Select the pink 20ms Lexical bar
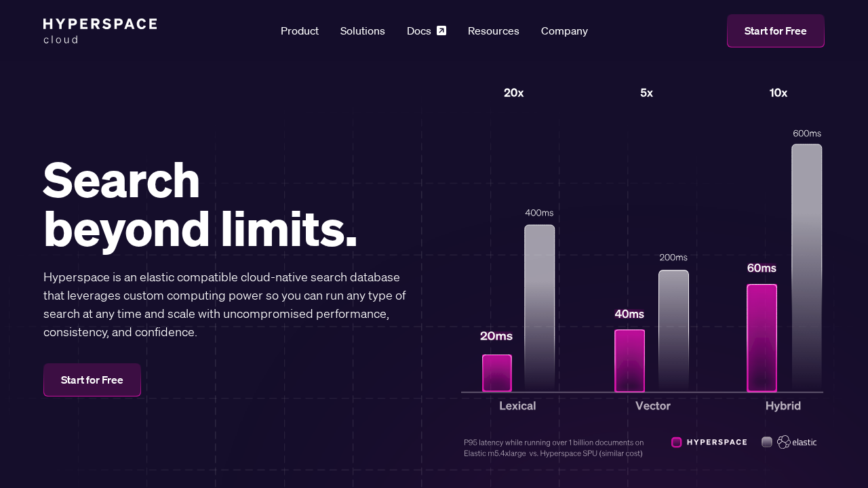The image size is (868, 488). (497, 373)
